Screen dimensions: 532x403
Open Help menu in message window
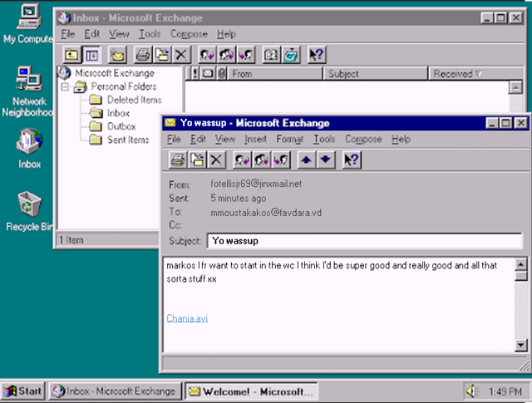pos(401,139)
